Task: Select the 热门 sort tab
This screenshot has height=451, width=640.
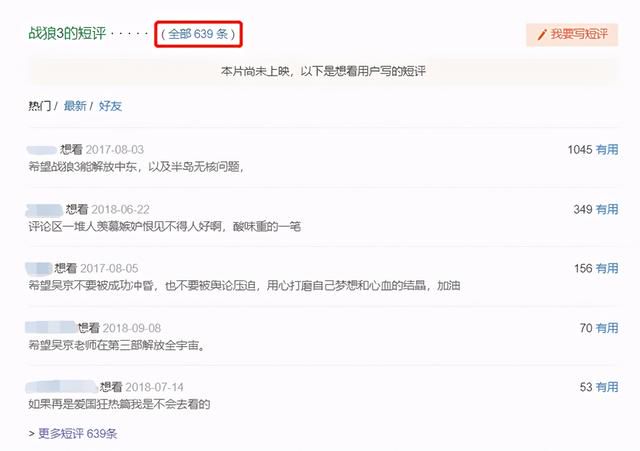Action: [40, 106]
